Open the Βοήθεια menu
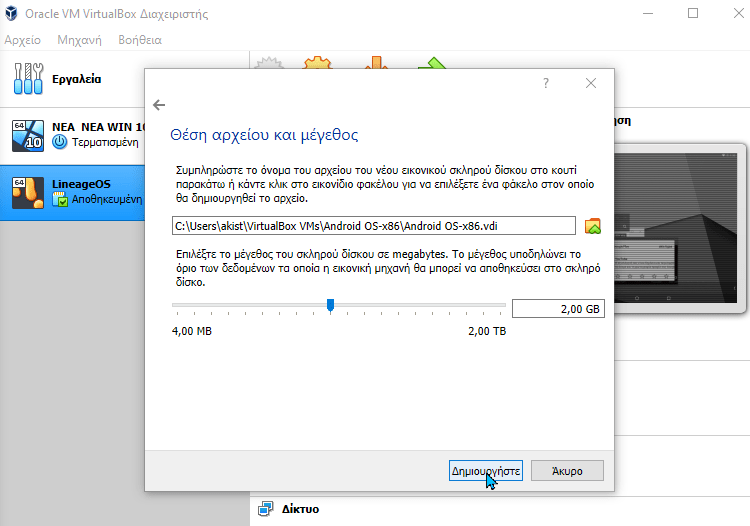Screen dimensions: 750x526 [140, 40]
